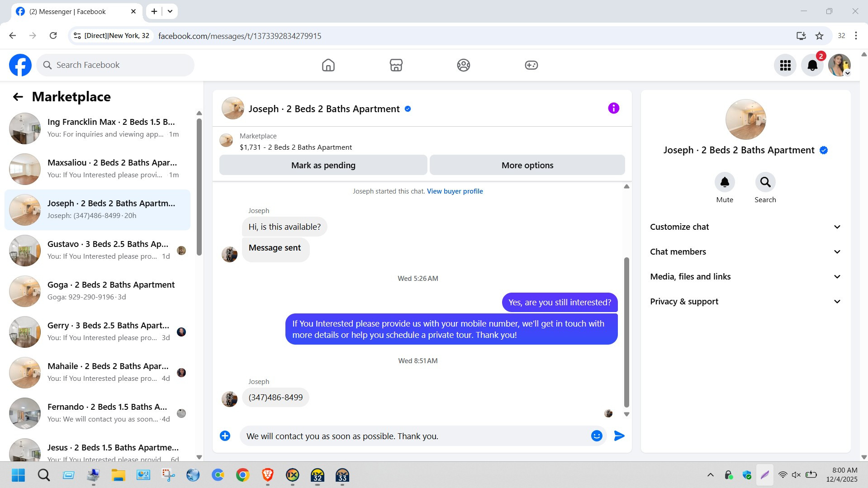Click the conversation header Joseph avatar
Image resolution: width=868 pixels, height=488 pixels.
tap(233, 108)
